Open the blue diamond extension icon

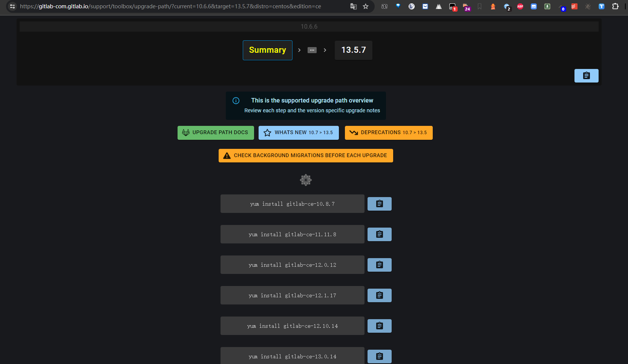click(398, 6)
